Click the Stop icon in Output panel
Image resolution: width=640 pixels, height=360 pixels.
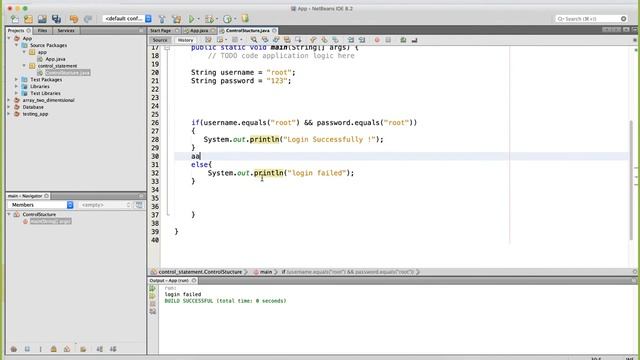coord(153,304)
